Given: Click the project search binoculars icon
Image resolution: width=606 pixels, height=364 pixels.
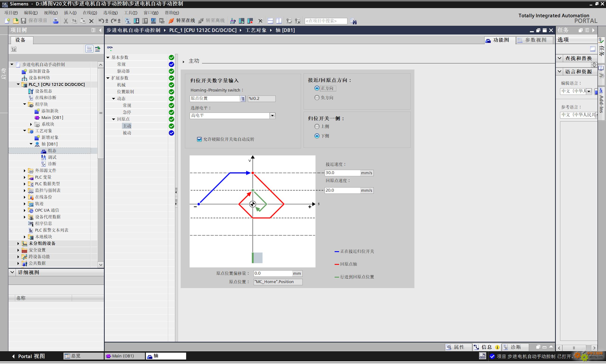Looking at the screenshot, I should click(x=354, y=21).
